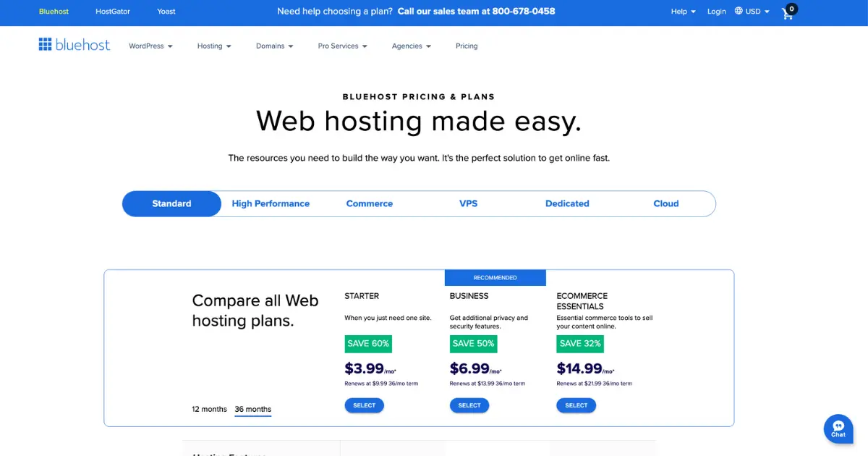This screenshot has height=456, width=868.
Task: Expand the Help dropdown
Action: 683,12
